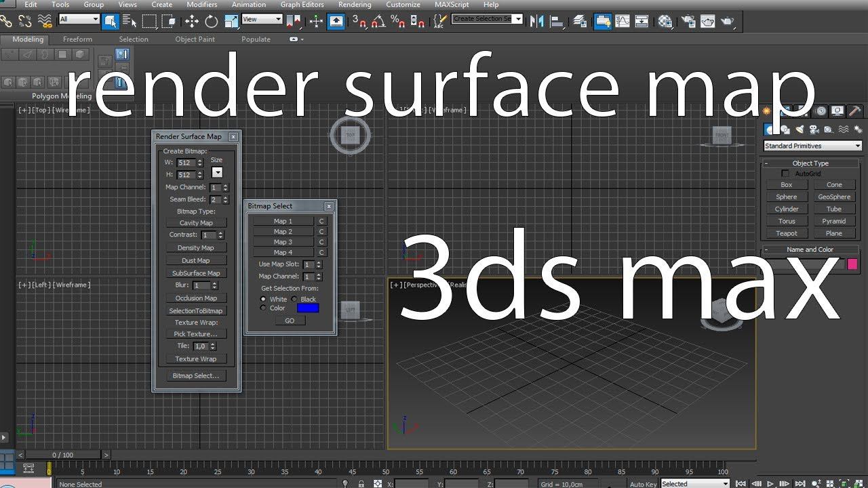868x488 pixels.
Task: Select Black radio in Bitmap Select
Action: point(294,299)
